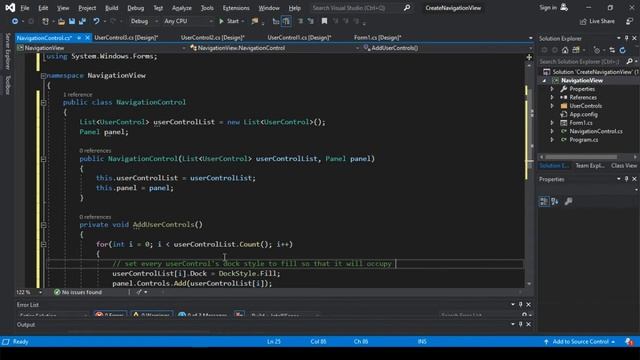
Task: Click the search magnifier icon in title bar
Action: pos(407,8)
